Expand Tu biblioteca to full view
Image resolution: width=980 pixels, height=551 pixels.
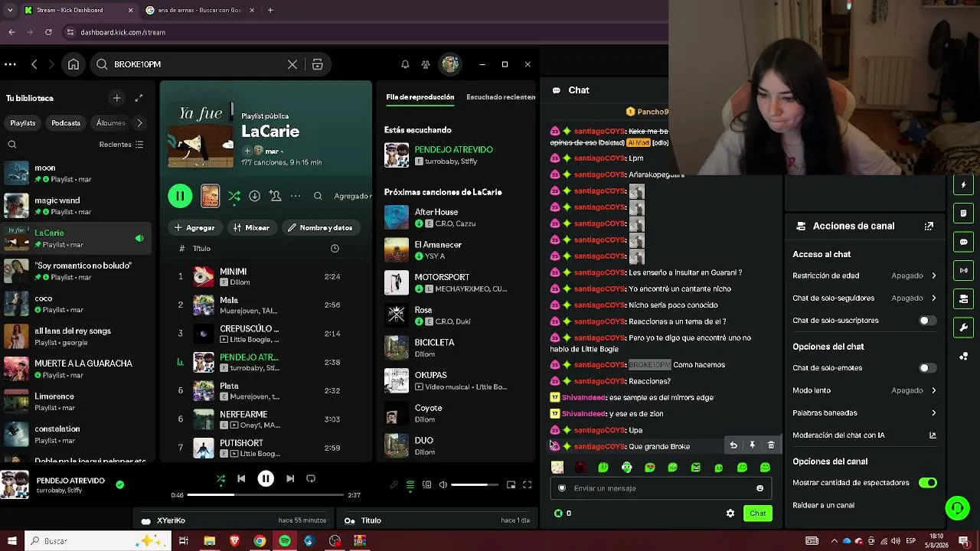(139, 98)
